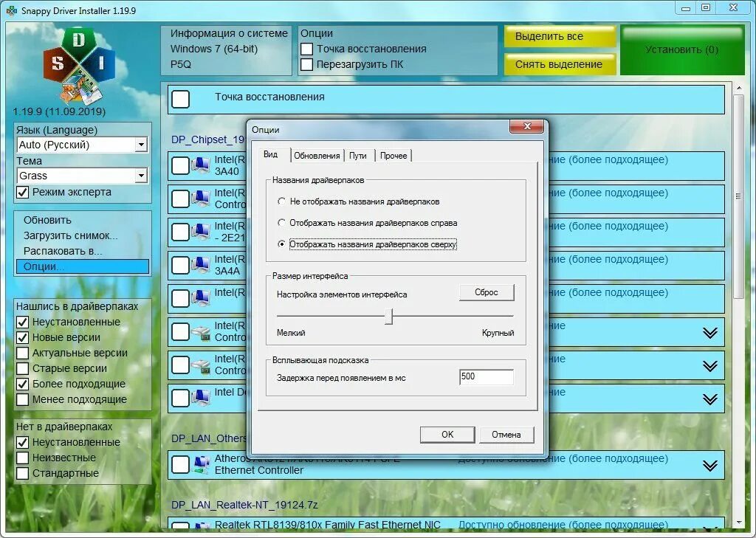756x538 pixels.
Task: Close the Опции dialog with the red X
Action: click(x=526, y=126)
